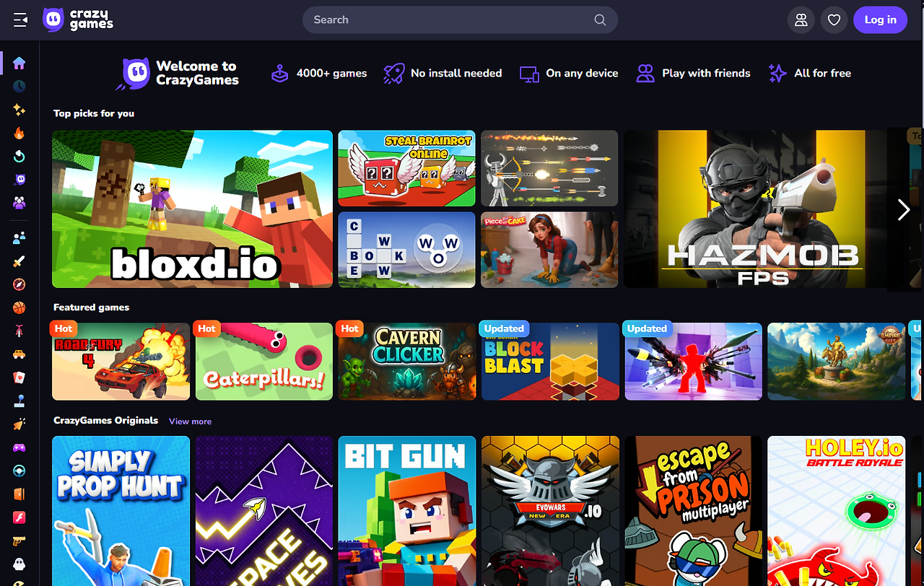The height and width of the screenshot is (586, 924).
Task: Click the 4000+ games label
Action: pos(331,73)
